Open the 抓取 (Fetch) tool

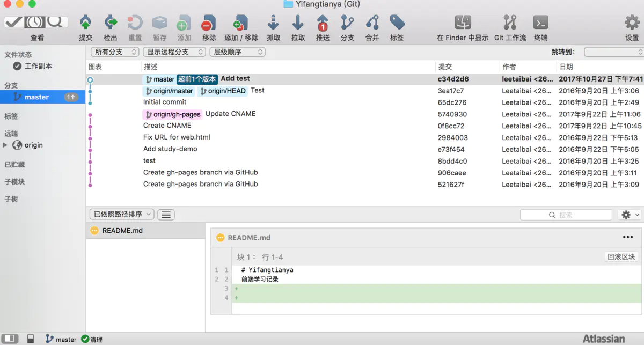273,24
